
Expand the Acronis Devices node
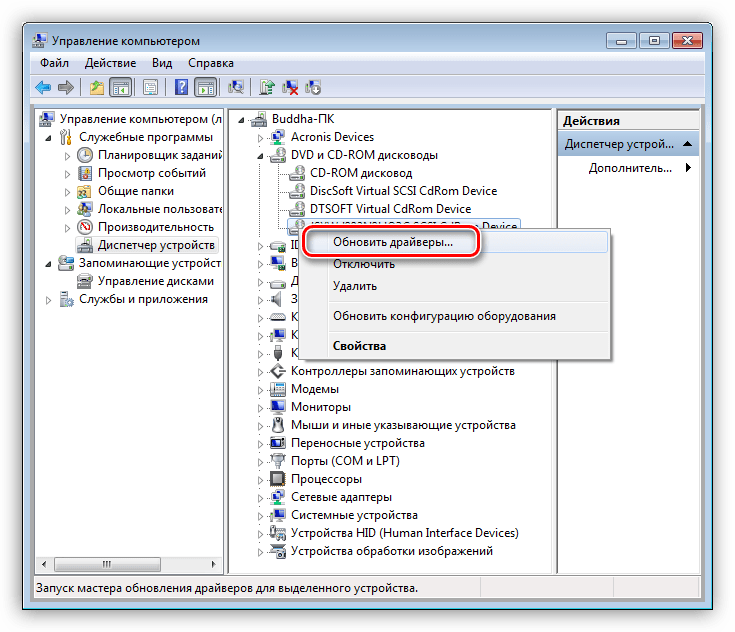260,138
